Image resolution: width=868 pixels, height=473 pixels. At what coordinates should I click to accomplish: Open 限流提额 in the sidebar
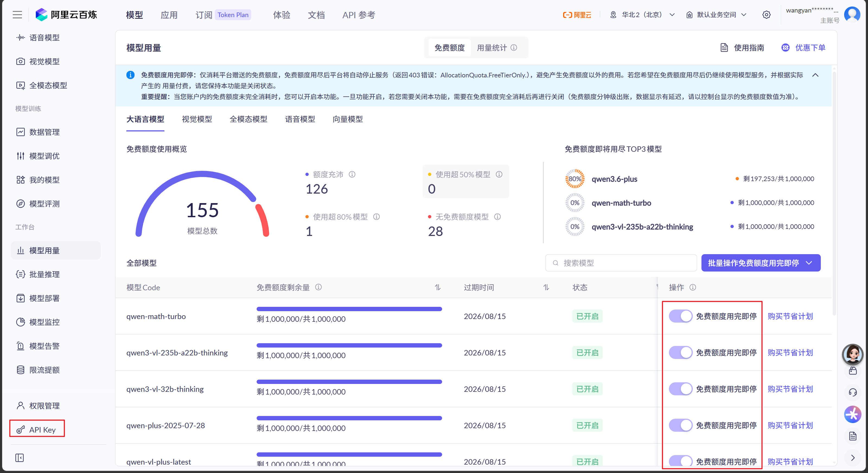click(56, 370)
